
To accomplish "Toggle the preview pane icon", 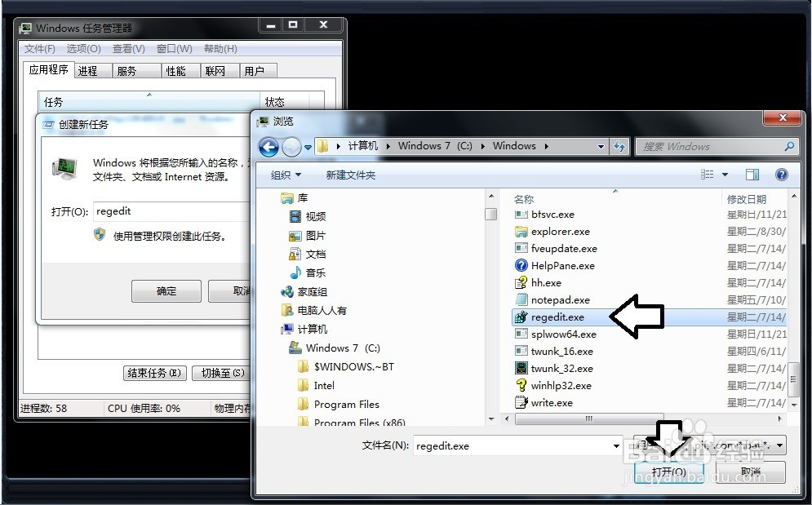I will click(x=752, y=175).
